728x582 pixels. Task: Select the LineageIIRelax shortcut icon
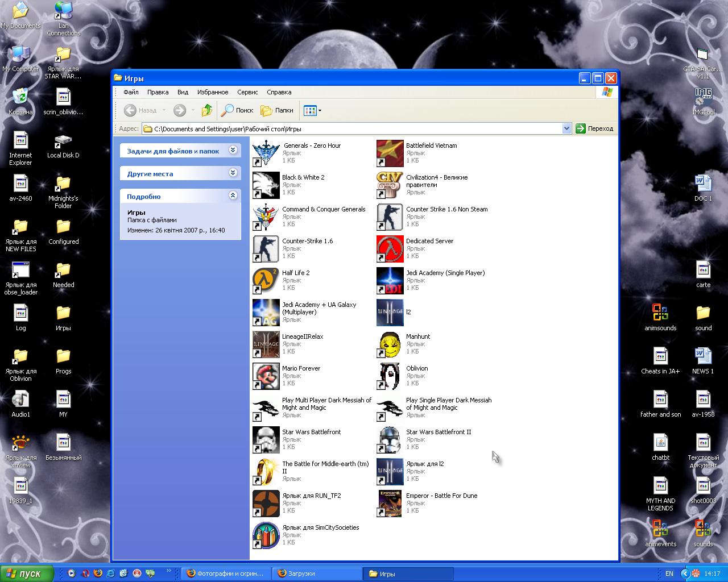click(266, 344)
